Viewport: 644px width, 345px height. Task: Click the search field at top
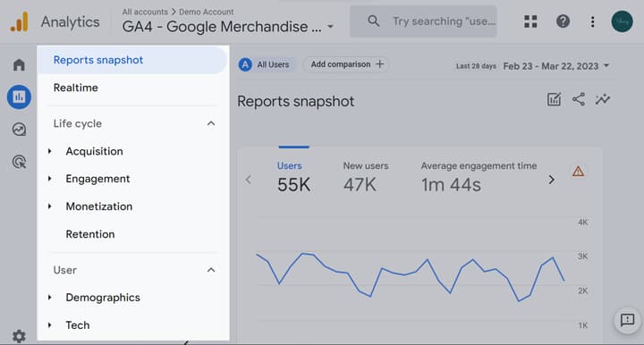pyautogui.click(x=423, y=21)
